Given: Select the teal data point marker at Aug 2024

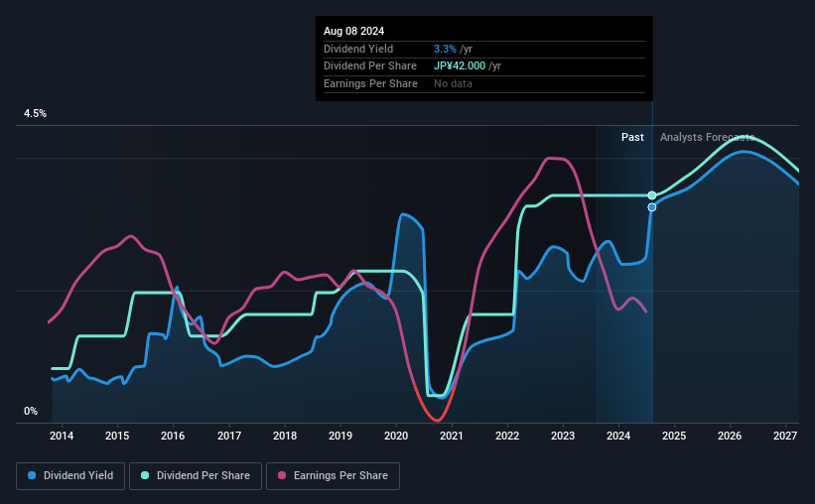Looking at the screenshot, I should point(652,195).
